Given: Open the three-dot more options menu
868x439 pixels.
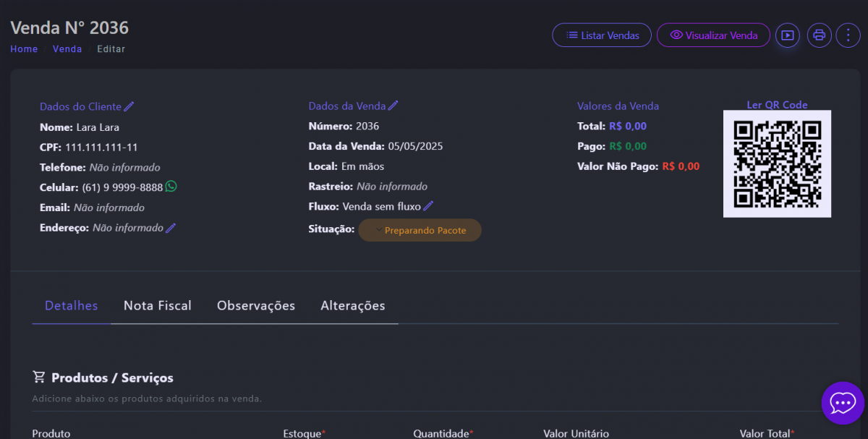Looking at the screenshot, I should (848, 35).
